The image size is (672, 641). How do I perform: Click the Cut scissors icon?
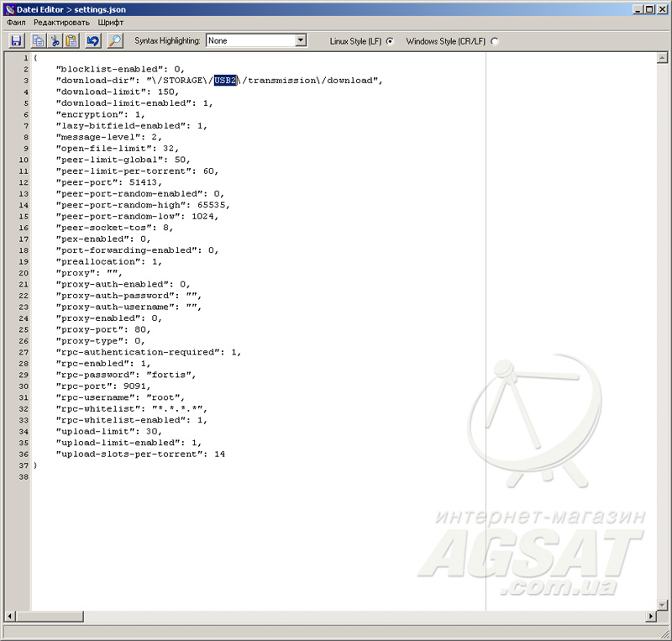(x=55, y=40)
